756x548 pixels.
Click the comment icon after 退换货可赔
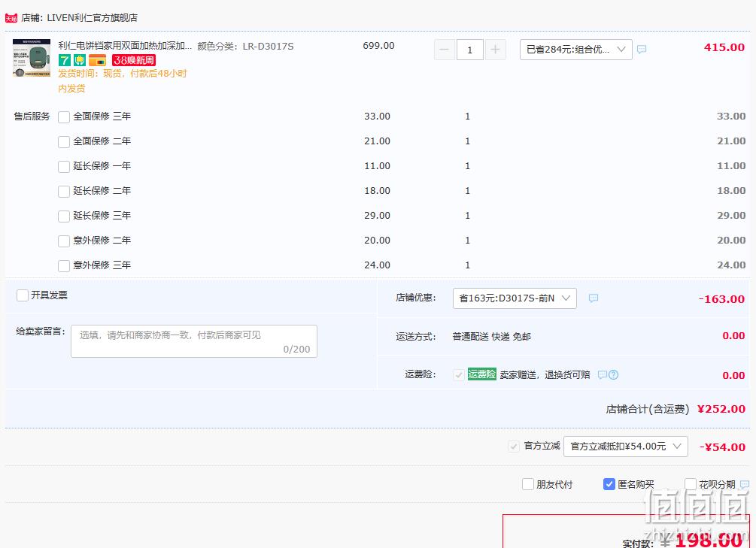(603, 375)
